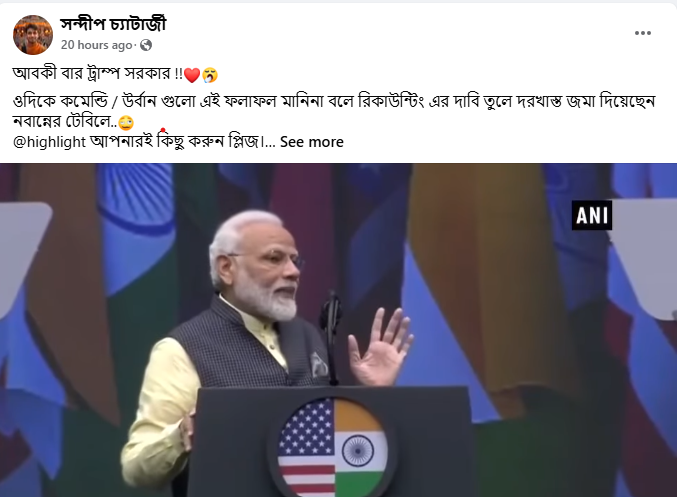The height and width of the screenshot is (497, 677).
Task: Click the flushed face emoji after টেবিলে
Action: (x=126, y=123)
